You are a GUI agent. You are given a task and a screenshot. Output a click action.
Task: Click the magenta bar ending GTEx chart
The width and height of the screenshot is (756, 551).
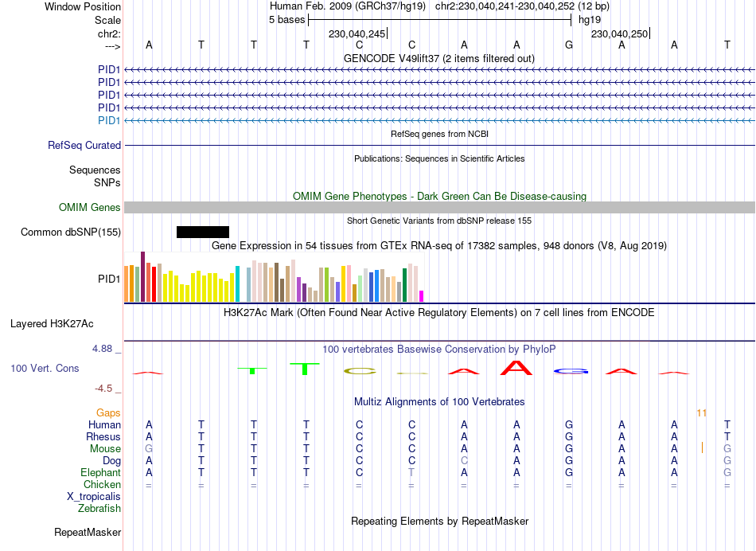pyautogui.click(x=422, y=296)
